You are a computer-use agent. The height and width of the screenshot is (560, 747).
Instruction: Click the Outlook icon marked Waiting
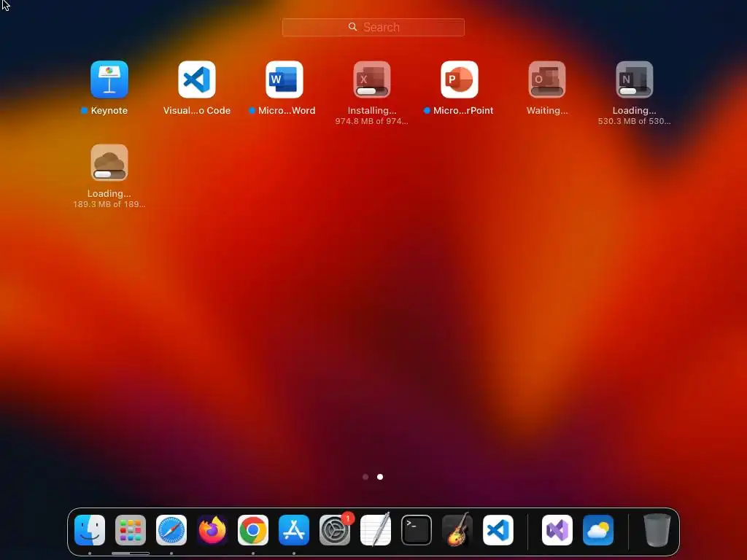pyautogui.click(x=547, y=79)
